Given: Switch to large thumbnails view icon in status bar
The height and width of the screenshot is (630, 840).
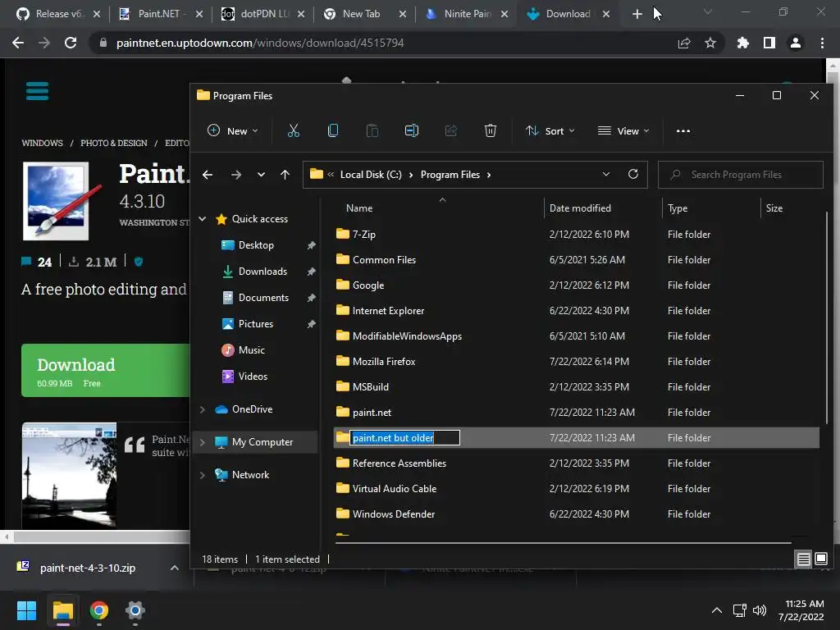Looking at the screenshot, I should click(820, 559).
